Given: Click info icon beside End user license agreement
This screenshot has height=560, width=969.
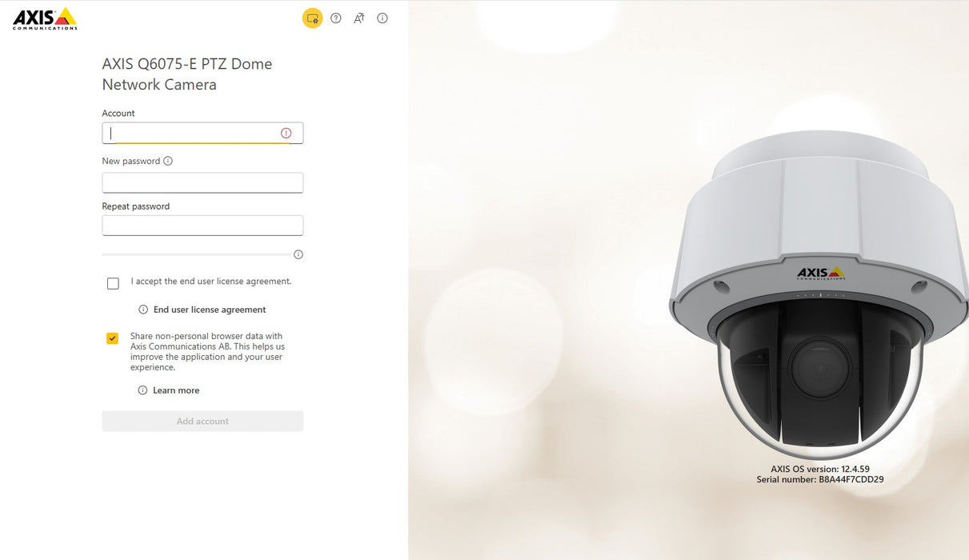Looking at the screenshot, I should click(x=143, y=310).
